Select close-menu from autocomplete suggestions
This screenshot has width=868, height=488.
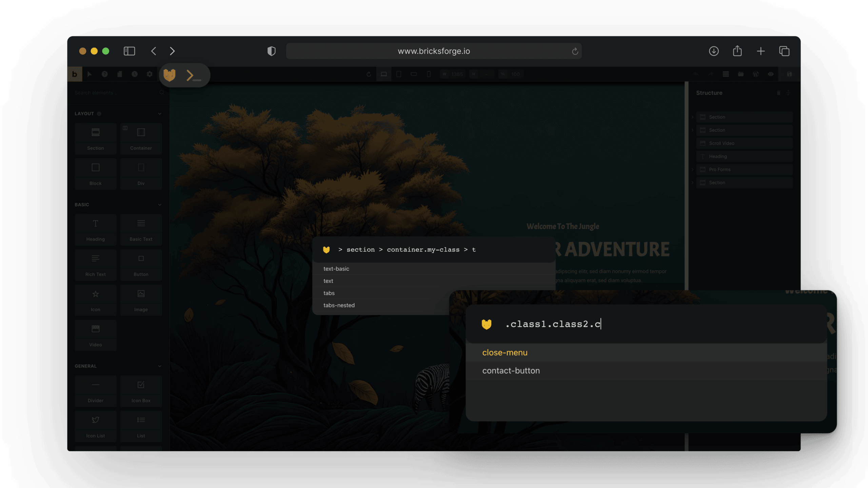[504, 352]
